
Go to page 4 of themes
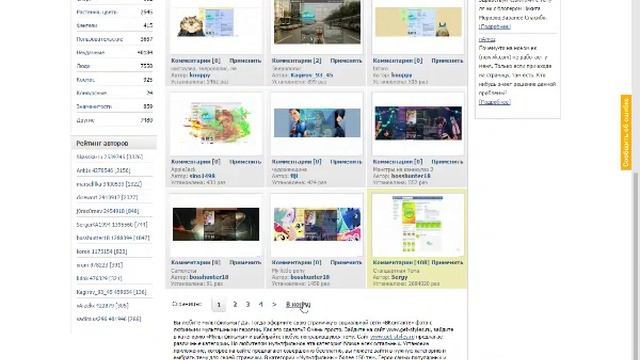[260, 304]
